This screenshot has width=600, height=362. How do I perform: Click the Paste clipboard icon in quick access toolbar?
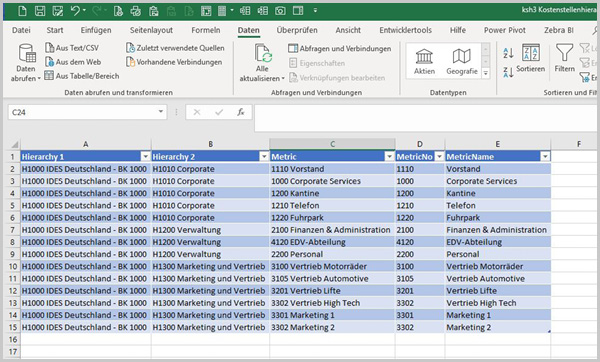[153, 11]
